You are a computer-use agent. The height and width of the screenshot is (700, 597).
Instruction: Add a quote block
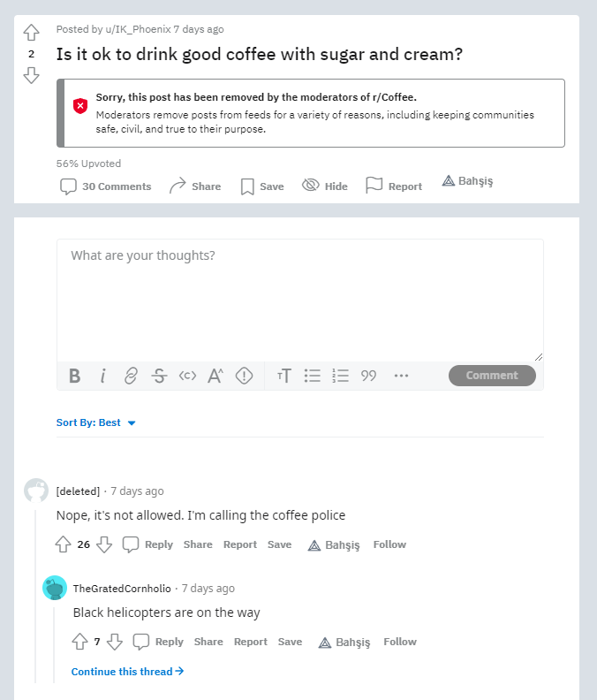pos(368,376)
